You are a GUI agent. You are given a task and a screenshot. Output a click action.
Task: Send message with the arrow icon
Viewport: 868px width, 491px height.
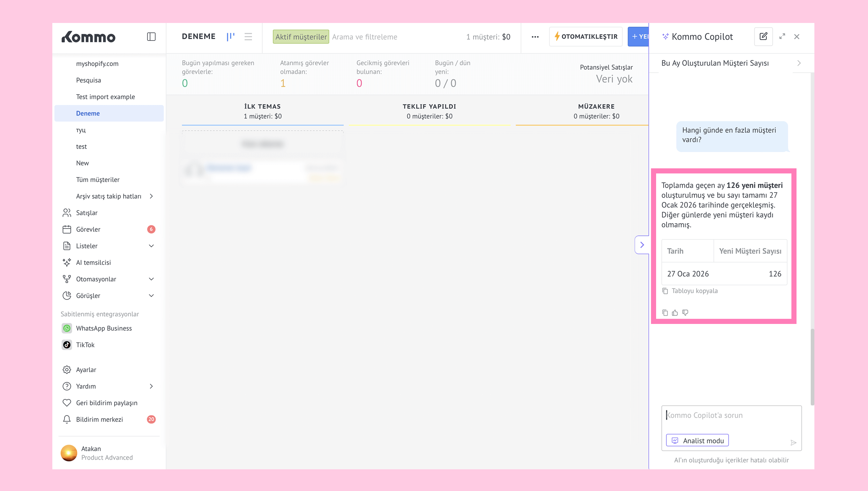[793, 443]
